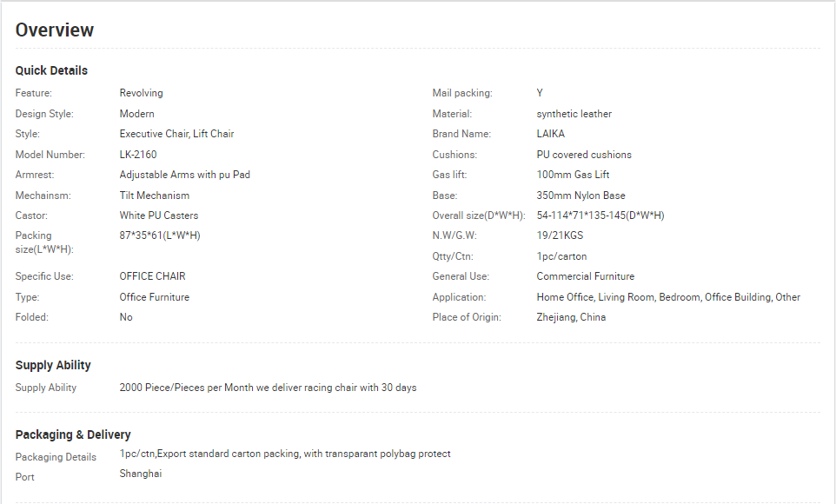Click the White PU Casters value
836x504 pixels.
tap(159, 216)
